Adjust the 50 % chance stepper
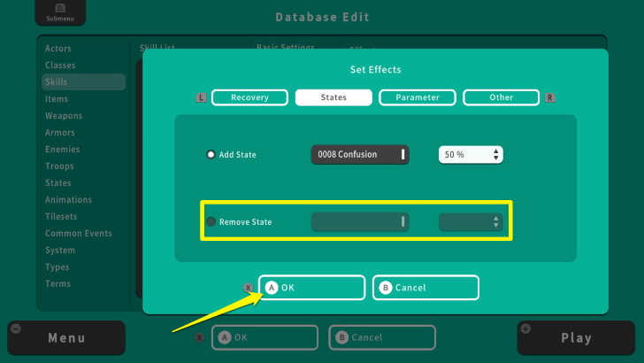 tap(471, 155)
